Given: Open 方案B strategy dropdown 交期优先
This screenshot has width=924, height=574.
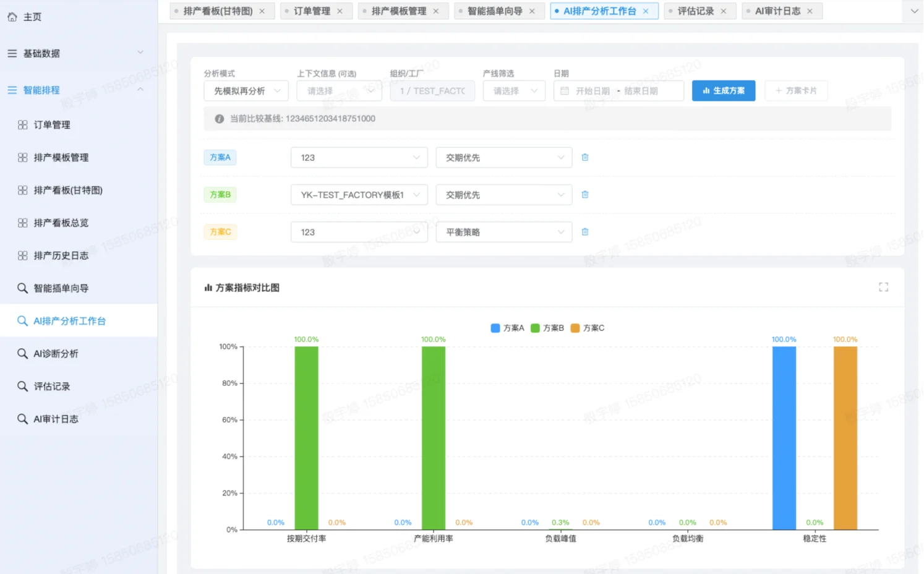Looking at the screenshot, I should (x=504, y=195).
